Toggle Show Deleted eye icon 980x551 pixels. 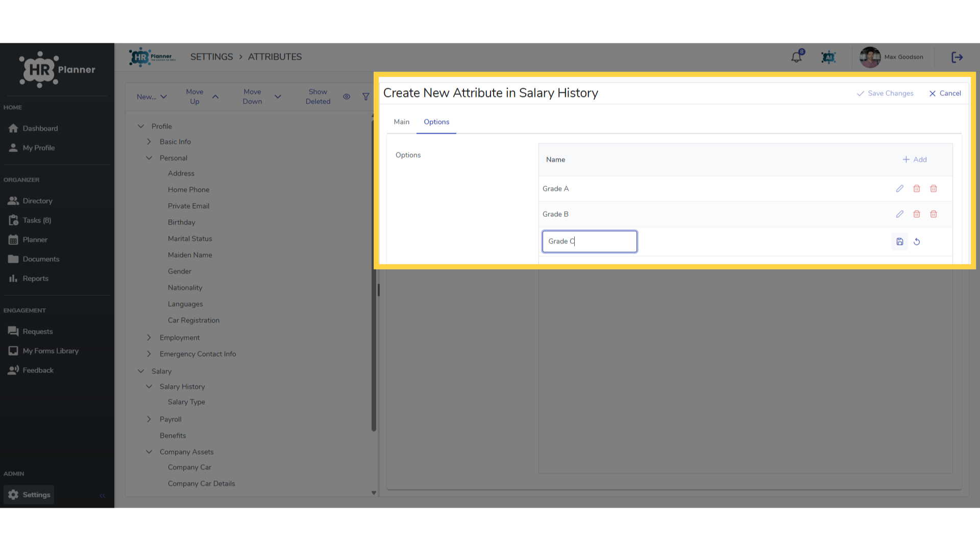point(347,96)
